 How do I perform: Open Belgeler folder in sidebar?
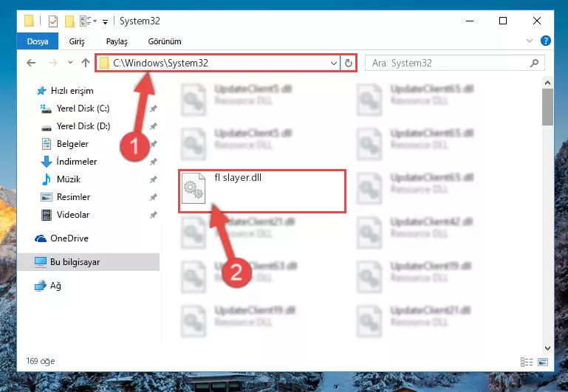pyautogui.click(x=72, y=144)
